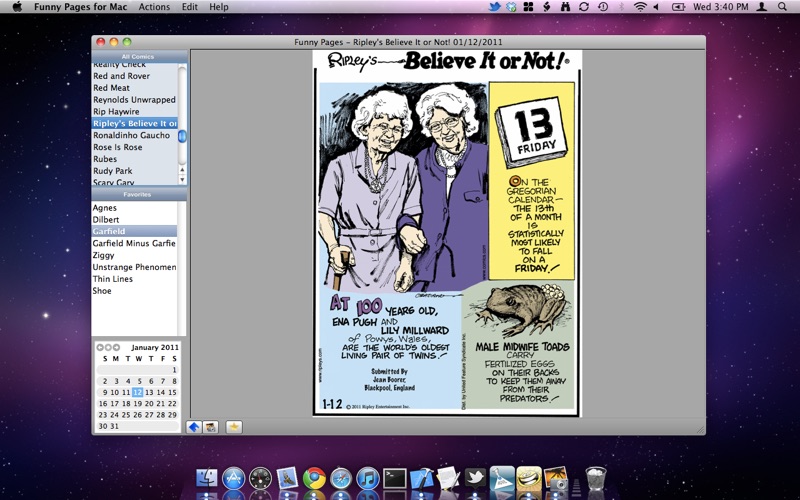
Task: Go to previous month in calendar
Action: [x=100, y=347]
